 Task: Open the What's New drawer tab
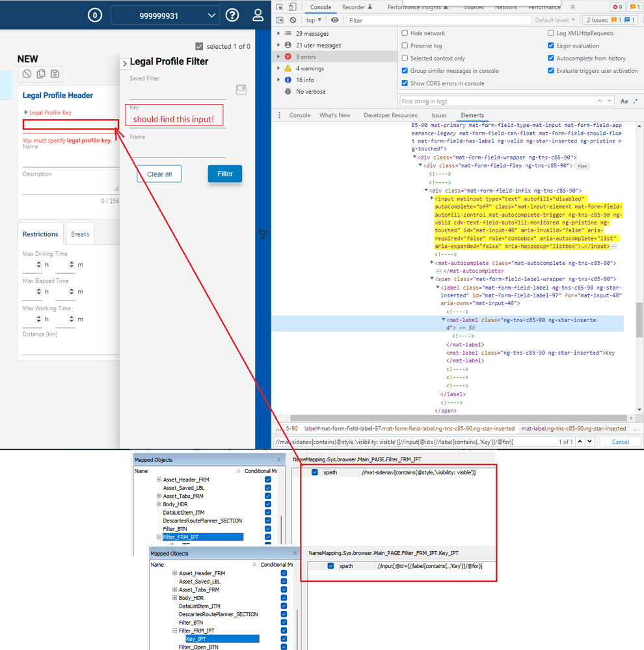[x=334, y=115]
